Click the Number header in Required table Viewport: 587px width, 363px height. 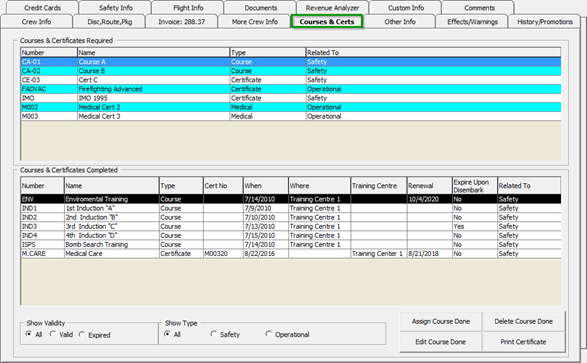pyautogui.click(x=49, y=52)
